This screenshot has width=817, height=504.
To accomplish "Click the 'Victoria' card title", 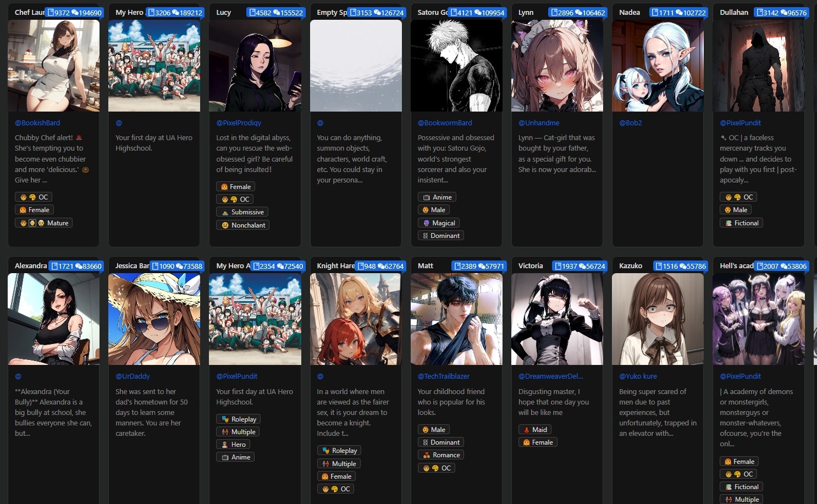I will click(531, 266).
